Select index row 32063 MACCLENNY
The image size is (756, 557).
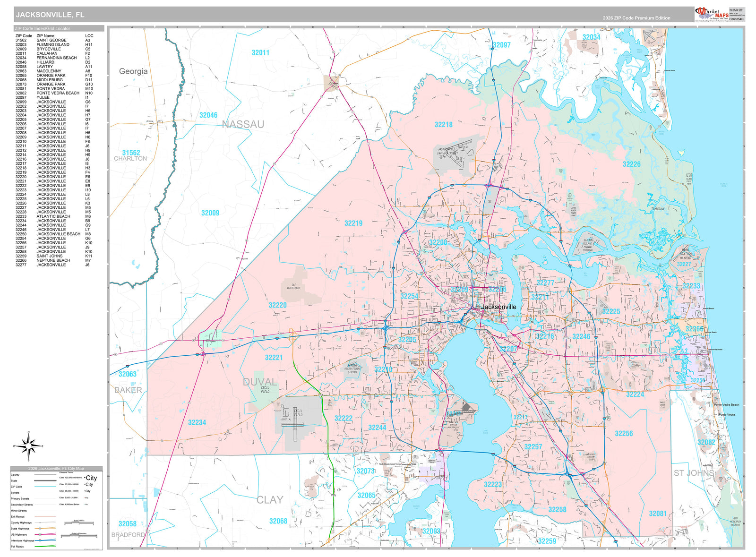tap(54, 71)
